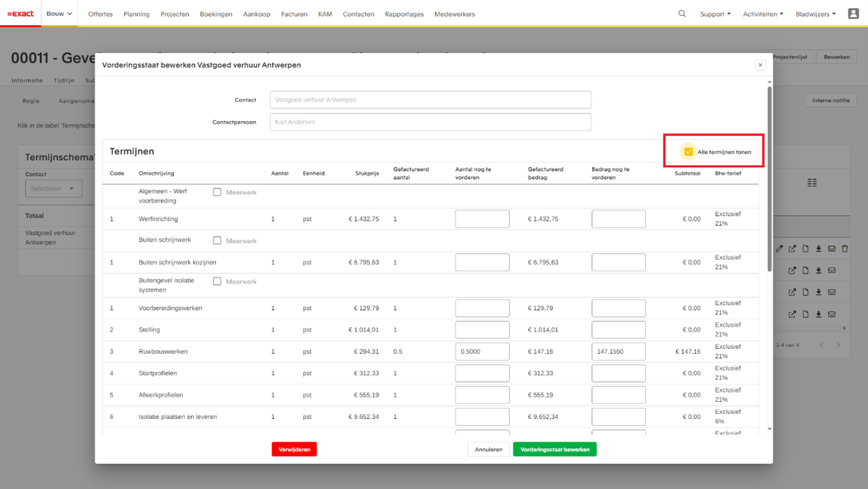The image size is (868, 489).
Task: Enable Meerwerk for Buitengevel isolatie systemen
Action: (x=217, y=281)
